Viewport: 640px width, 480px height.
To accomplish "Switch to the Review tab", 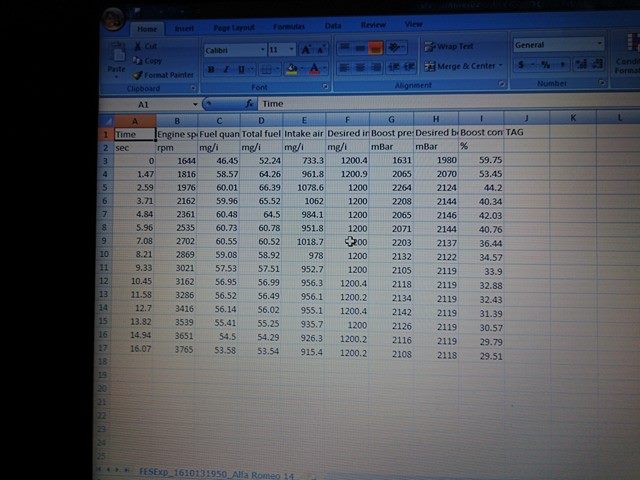I will click(x=373, y=25).
